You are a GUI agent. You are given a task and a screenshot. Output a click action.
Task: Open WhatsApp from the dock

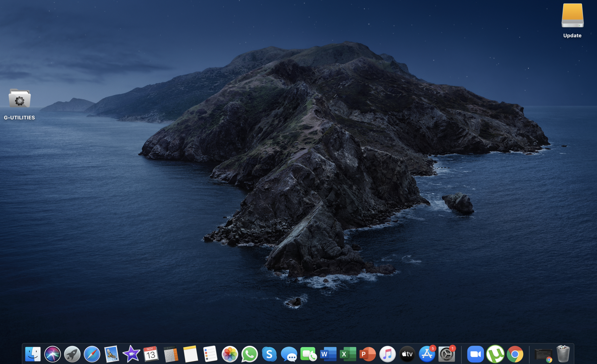pos(250,354)
